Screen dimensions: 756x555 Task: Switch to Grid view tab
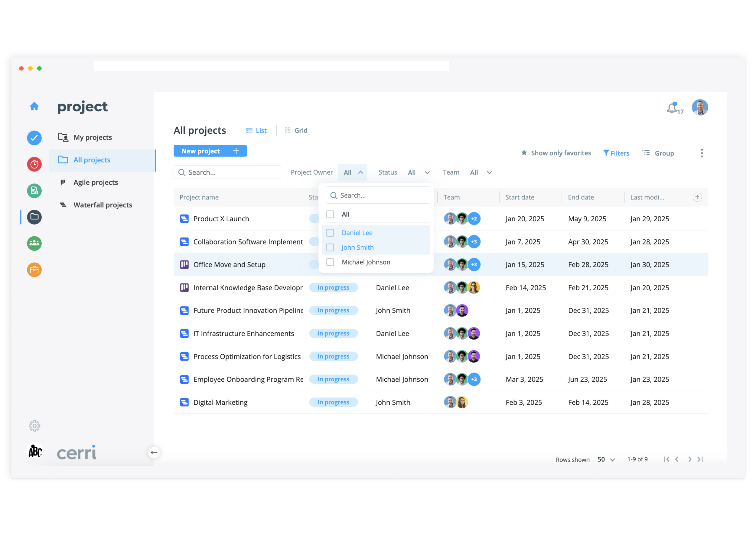click(x=296, y=131)
